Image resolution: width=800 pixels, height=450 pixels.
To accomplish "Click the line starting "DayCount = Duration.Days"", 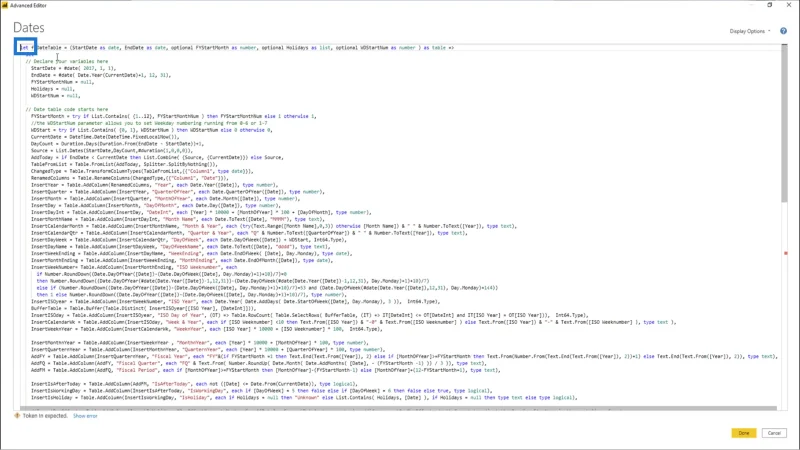I will pos(117,144).
